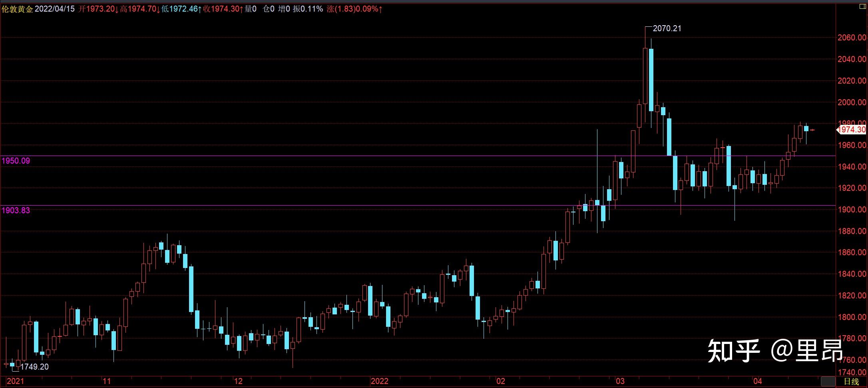Click the 伦敦黄金 instrument name

pos(17,9)
